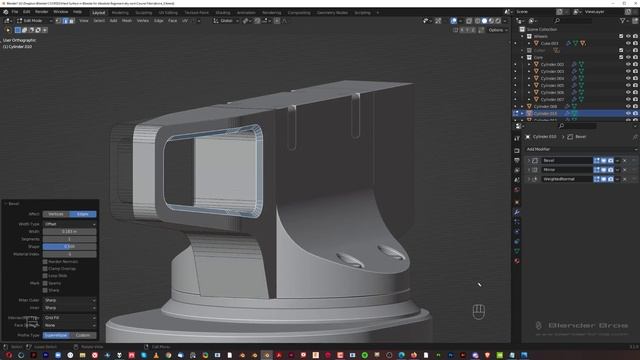Remove the WeightedNormal modifier

coord(624,179)
